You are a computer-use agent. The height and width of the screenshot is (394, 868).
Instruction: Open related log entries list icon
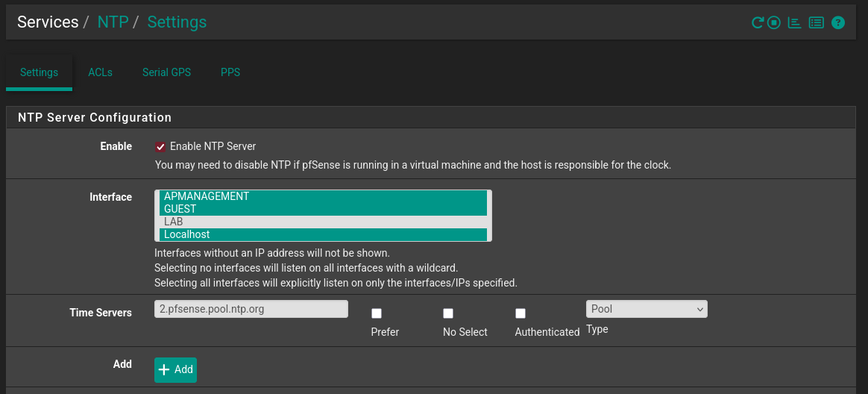(817, 22)
